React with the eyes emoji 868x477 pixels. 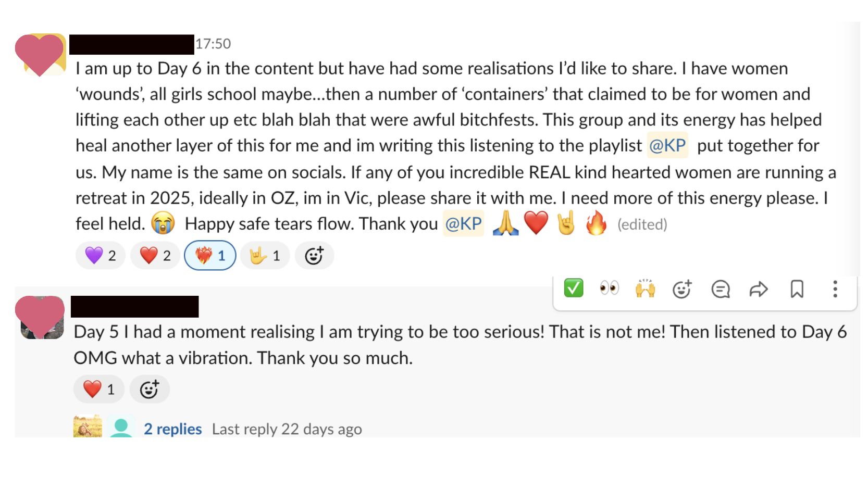pos(609,288)
